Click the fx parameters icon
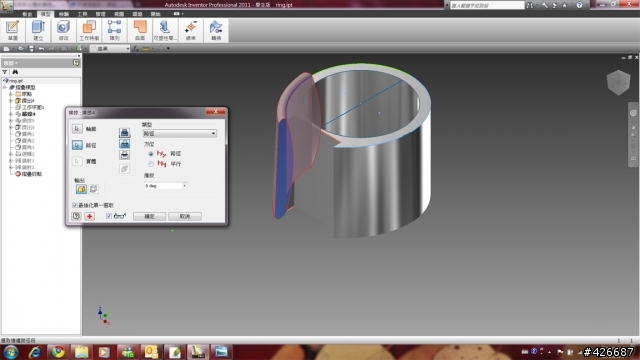Image resolution: width=640 pixels, height=360 pixels. pos(136,49)
